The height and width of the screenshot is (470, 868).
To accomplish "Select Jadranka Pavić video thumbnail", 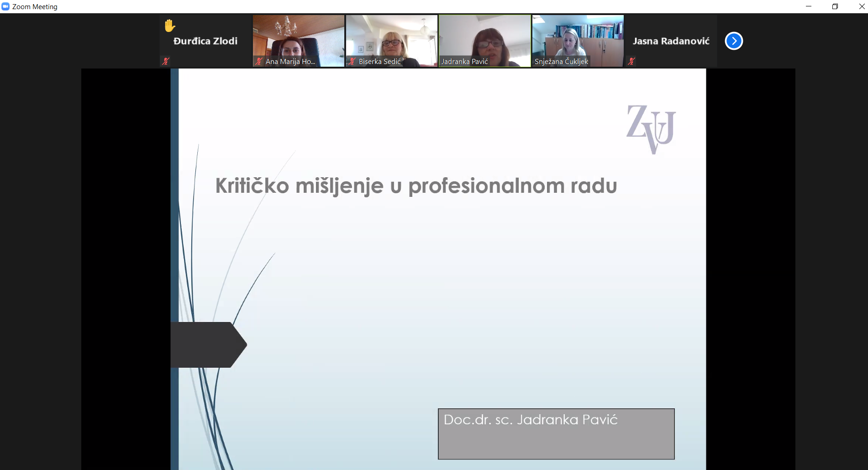I will 485,41.
